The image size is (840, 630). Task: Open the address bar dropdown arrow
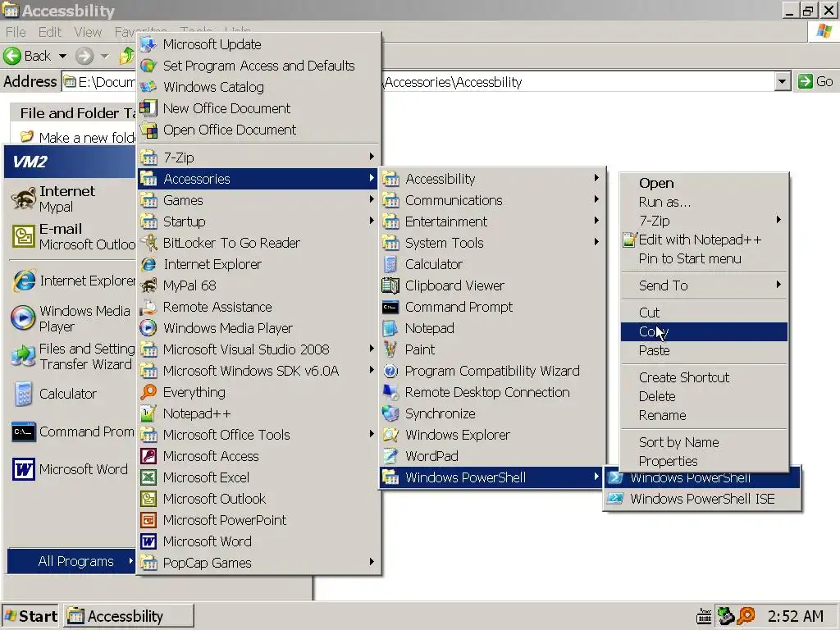coord(782,82)
